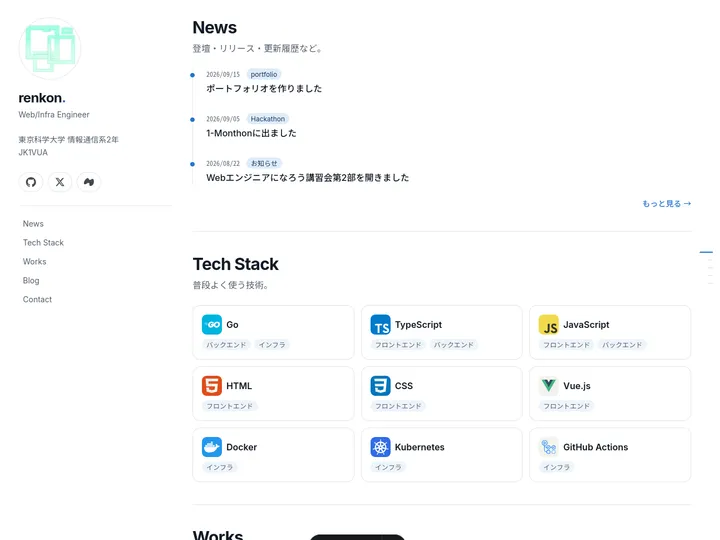The height and width of the screenshot is (540, 720).
Task: Click the portfolio tag badge
Action: (x=264, y=74)
